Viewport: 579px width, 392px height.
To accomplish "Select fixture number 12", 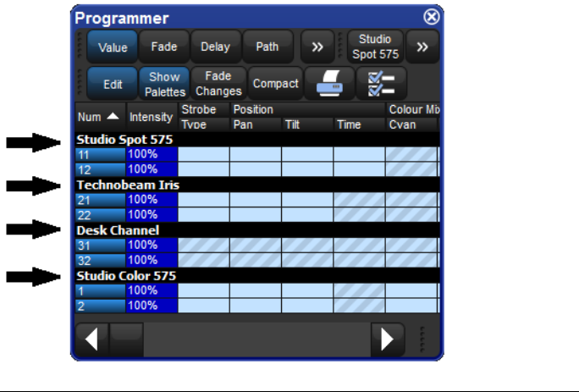I will [101, 169].
